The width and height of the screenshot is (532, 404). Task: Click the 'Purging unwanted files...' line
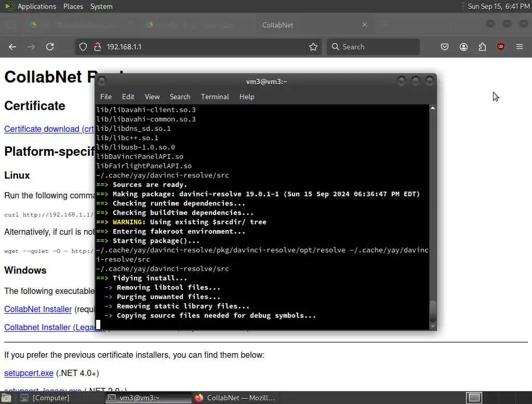[x=169, y=297]
